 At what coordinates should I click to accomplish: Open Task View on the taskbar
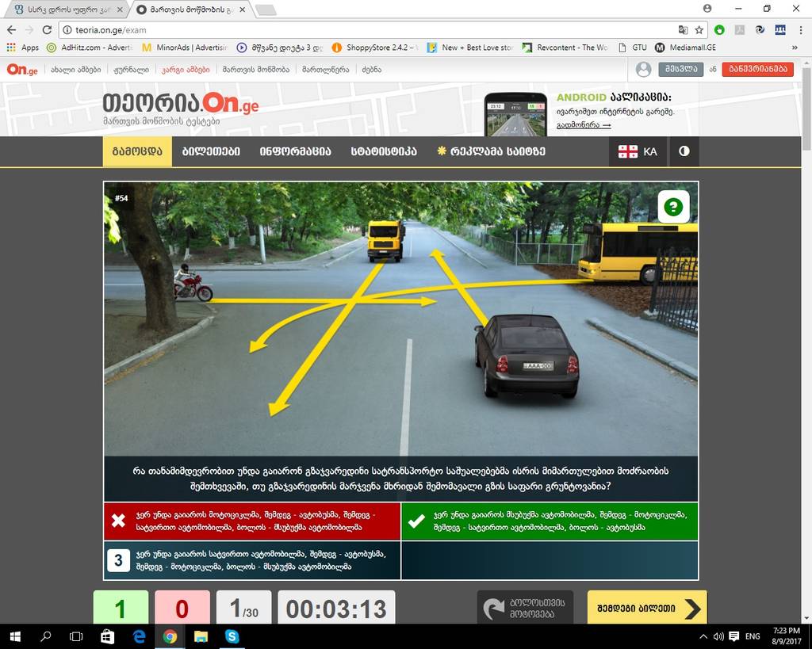pos(76,636)
